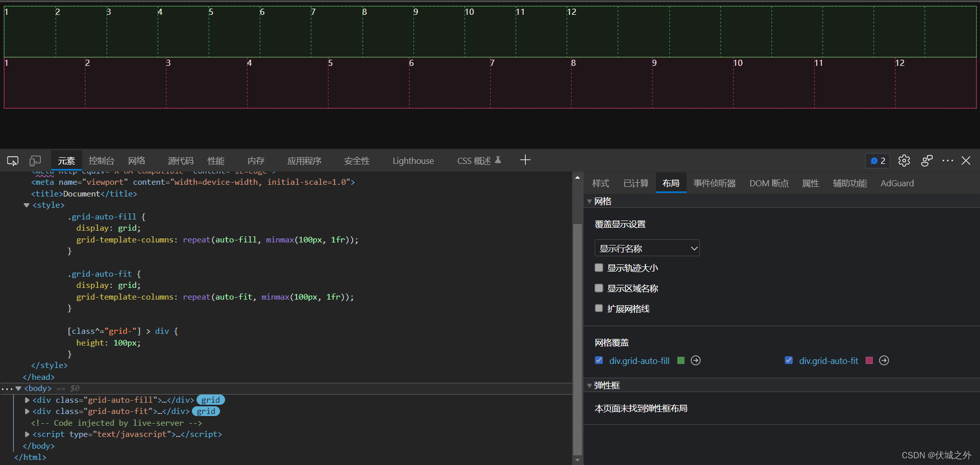Viewport: 980px width, 465px height.
Task: Reveal div.grid-auto-fit element in DOM
Action: pos(884,360)
